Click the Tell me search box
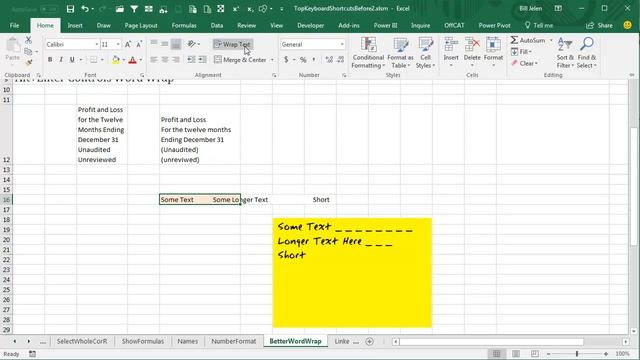 [539, 25]
